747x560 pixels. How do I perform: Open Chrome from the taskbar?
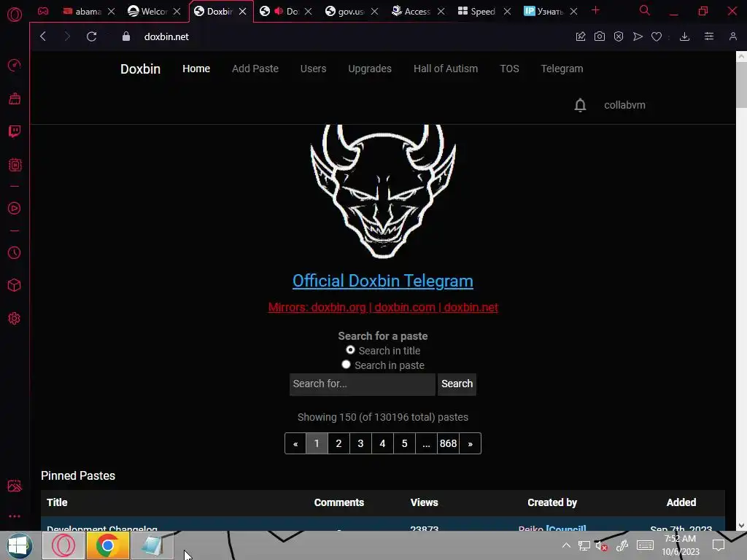coord(108,545)
